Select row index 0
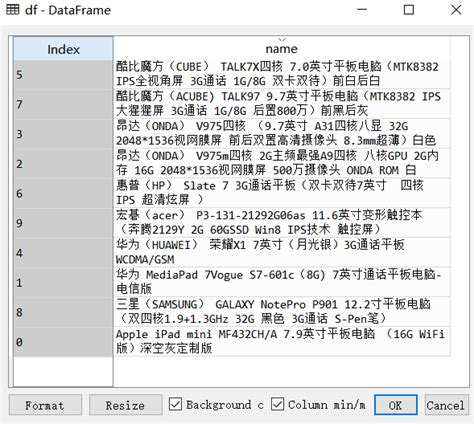This screenshot has height=424, width=474. click(x=63, y=342)
